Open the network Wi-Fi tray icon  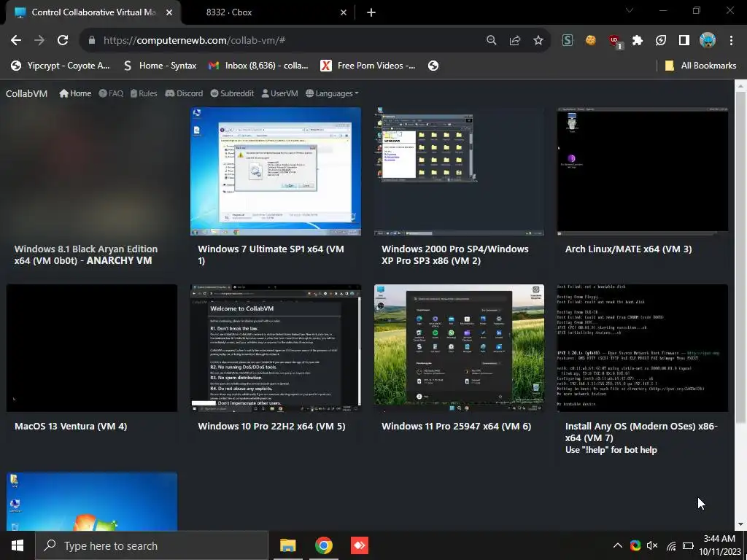[x=671, y=545]
